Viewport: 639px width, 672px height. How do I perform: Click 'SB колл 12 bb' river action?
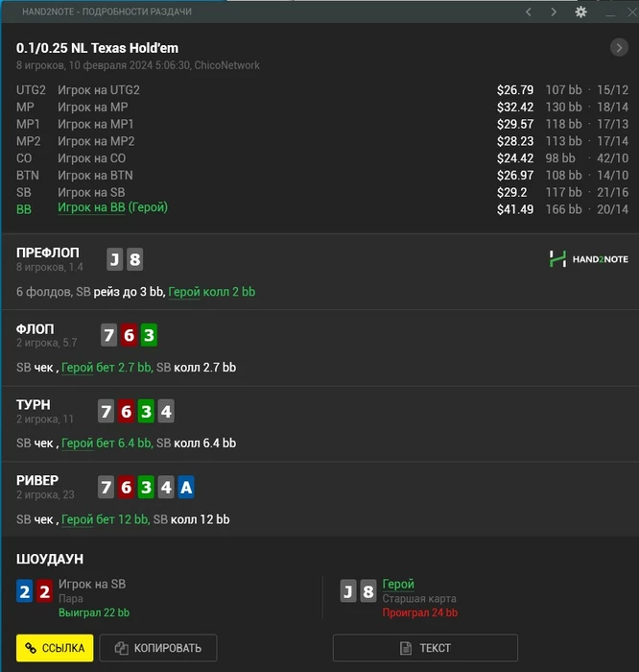click(x=191, y=519)
